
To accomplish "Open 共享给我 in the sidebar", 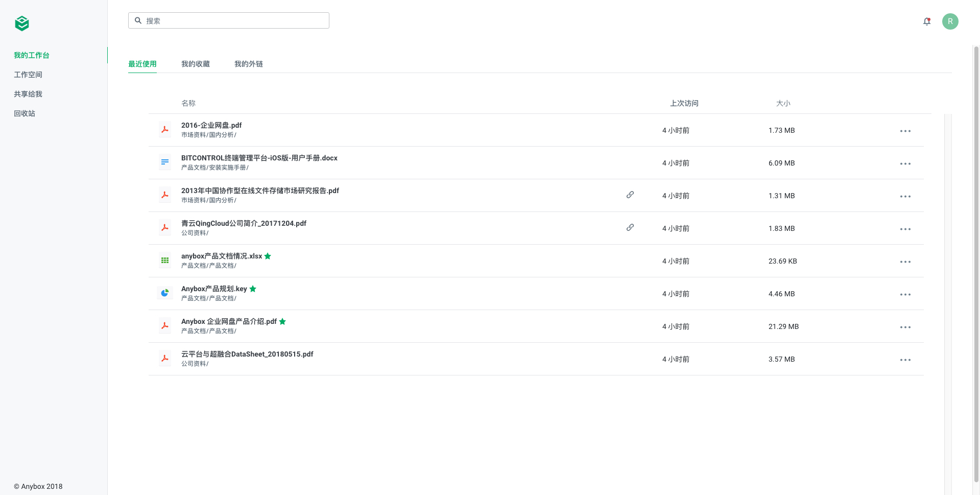I will pos(28,94).
